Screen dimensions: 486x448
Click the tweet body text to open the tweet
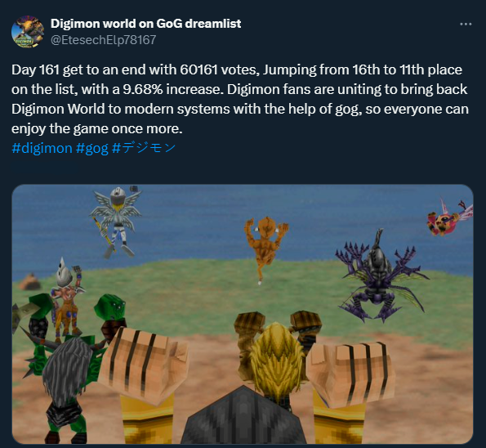pyautogui.click(x=240, y=99)
